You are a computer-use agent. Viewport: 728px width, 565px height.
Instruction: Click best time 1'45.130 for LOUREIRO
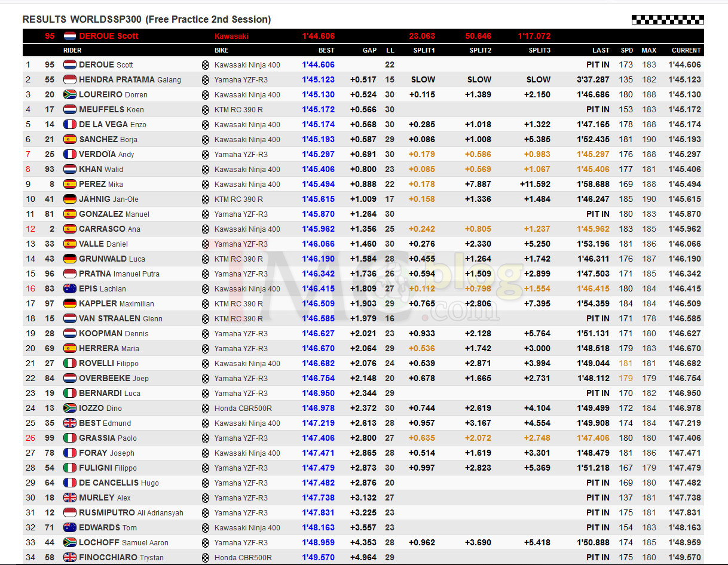click(318, 94)
